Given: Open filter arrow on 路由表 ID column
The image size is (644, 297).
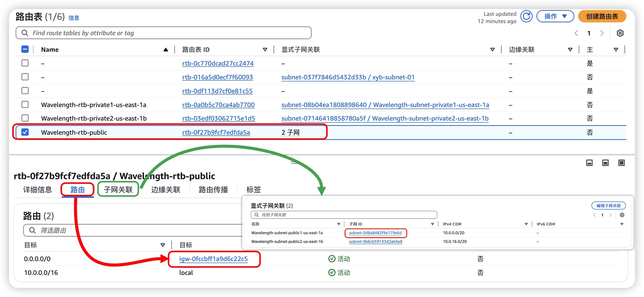Looking at the screenshot, I should (265, 49).
